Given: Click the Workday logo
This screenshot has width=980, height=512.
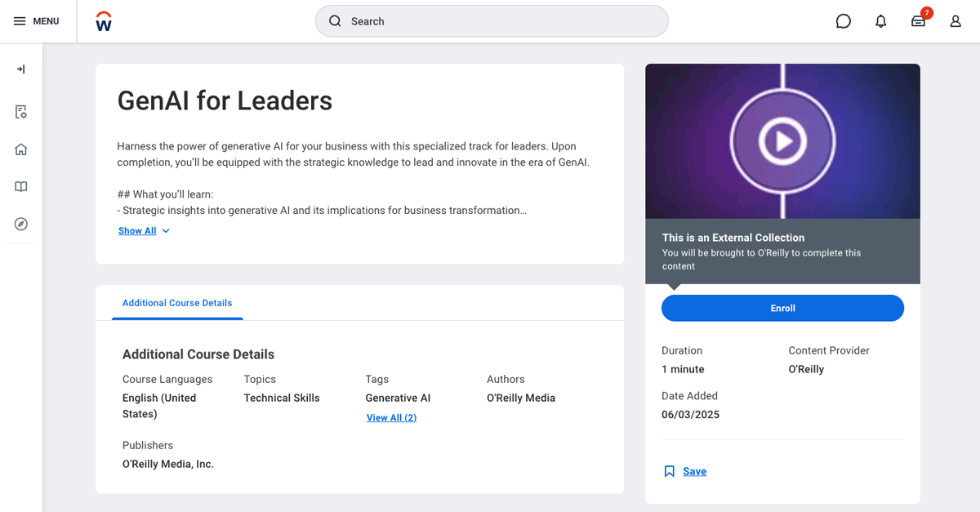Looking at the screenshot, I should click(x=104, y=21).
